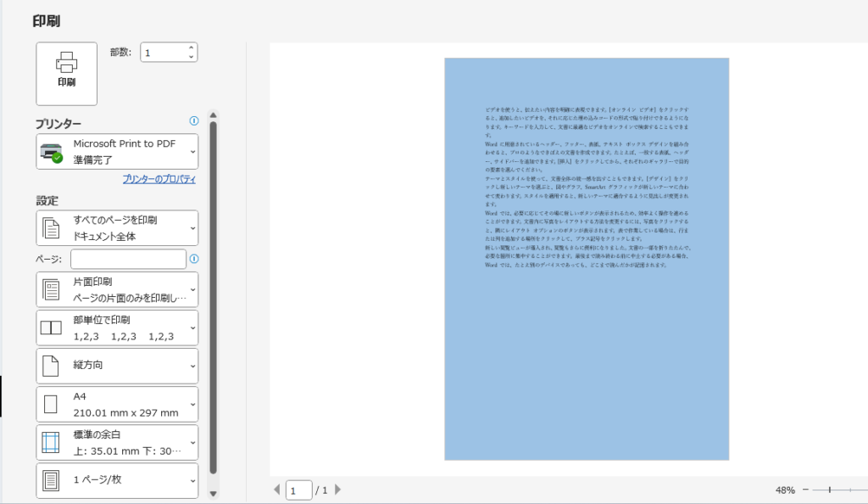Decrease copies with the down arrow
The width and height of the screenshot is (868, 504).
tap(191, 57)
